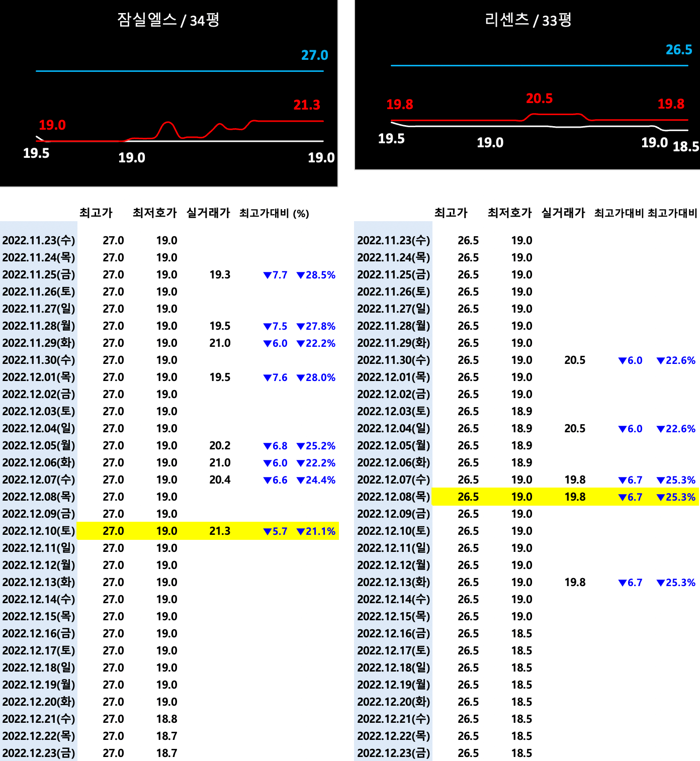Select 잠실엘스 date 2022.11.23(수)

click(x=39, y=241)
